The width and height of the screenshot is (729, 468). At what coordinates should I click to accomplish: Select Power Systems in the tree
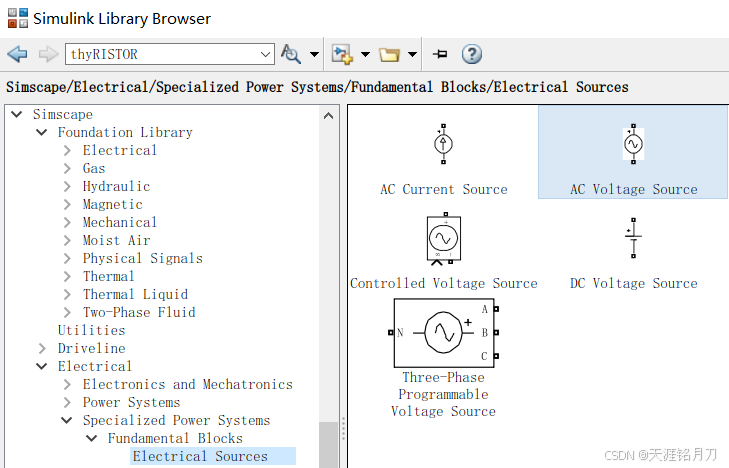pyautogui.click(x=132, y=402)
